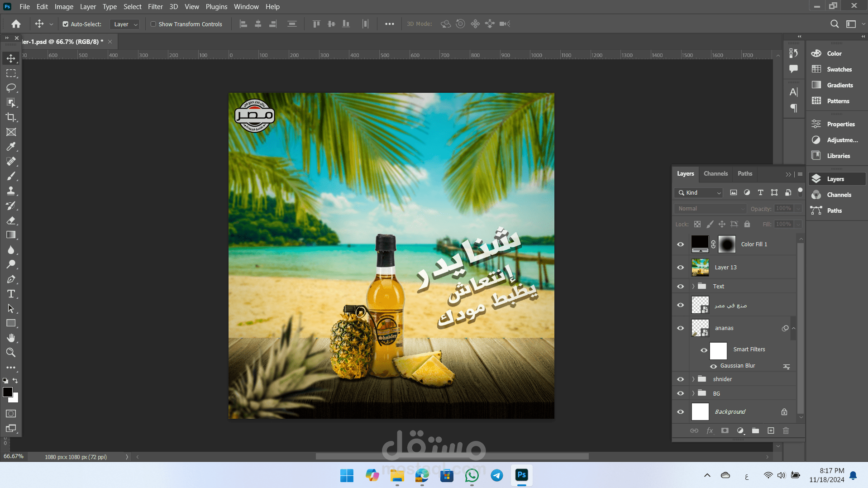Viewport: 868px width, 488px height.
Task: Hide the shnider group
Action: pyautogui.click(x=680, y=379)
